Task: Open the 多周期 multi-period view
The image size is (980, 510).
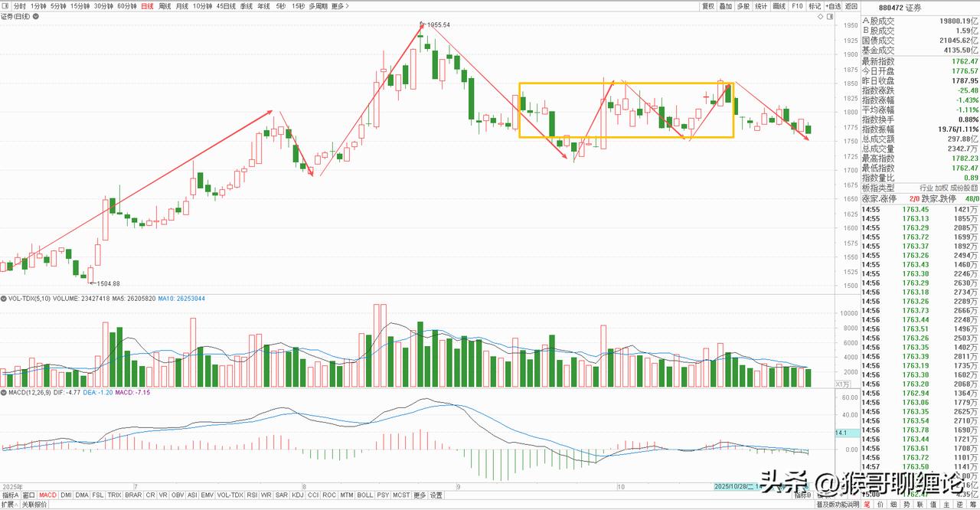Action: pos(318,6)
